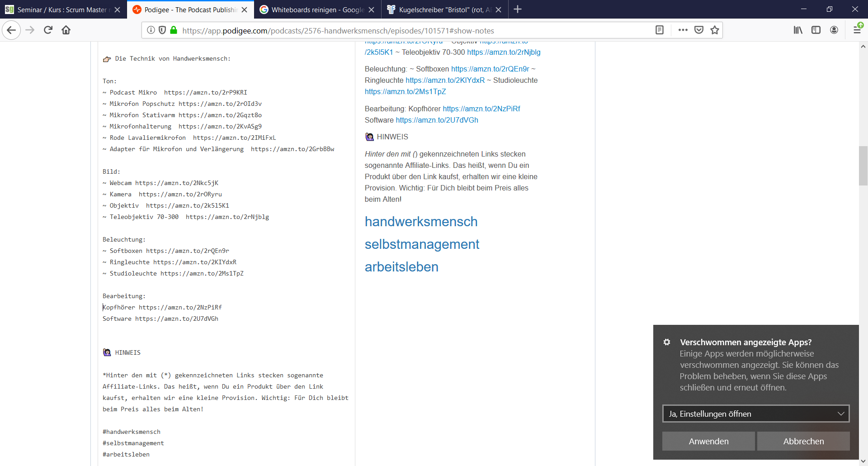The height and width of the screenshot is (466, 868).
Task: Click the vertical page scrollbar thumb
Action: click(x=863, y=166)
